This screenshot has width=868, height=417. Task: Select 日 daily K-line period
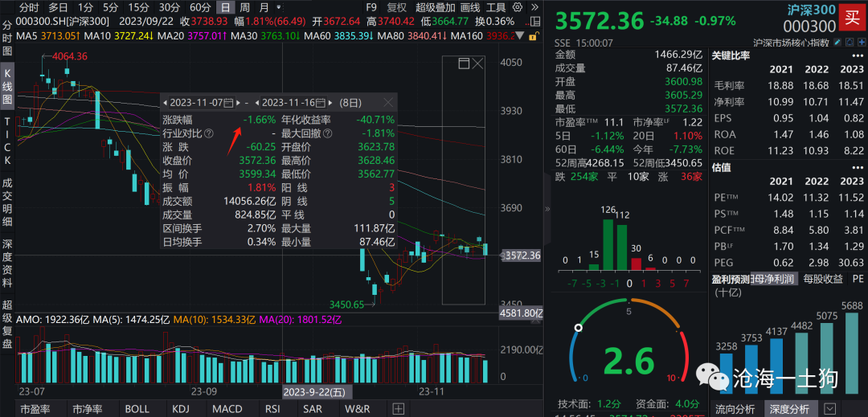225,7
